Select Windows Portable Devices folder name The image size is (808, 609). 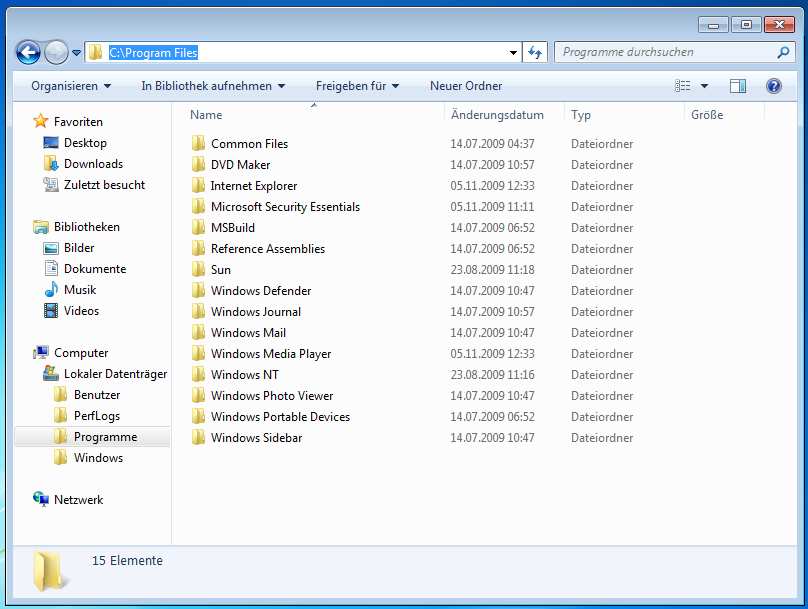tap(280, 417)
